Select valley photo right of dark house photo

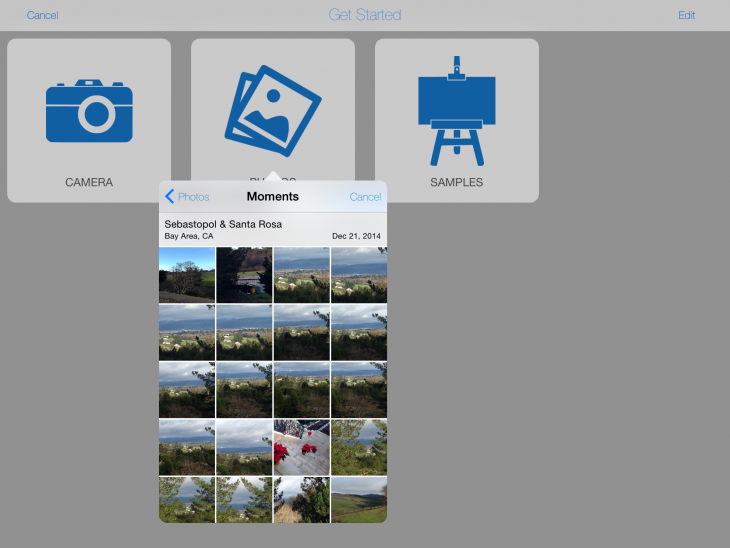[301, 275]
